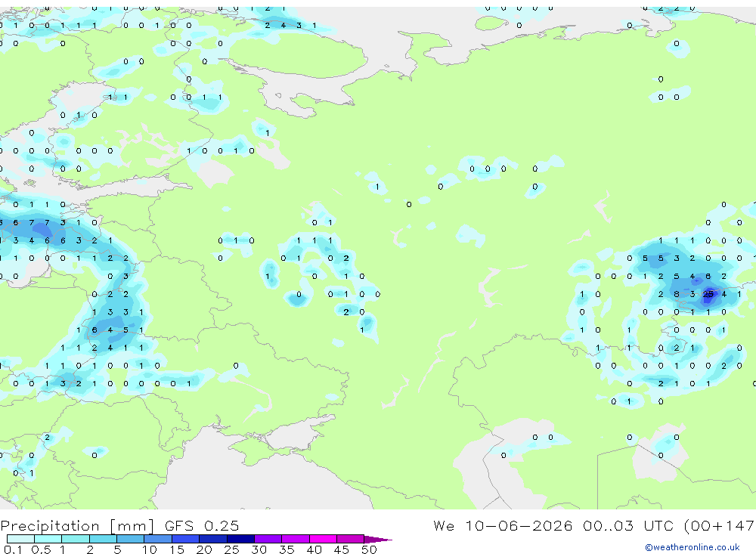Image resolution: width=756 pixels, height=554 pixels.
Task: Click the 0.5–1 mm legend color swatch
Action: pos(48,539)
